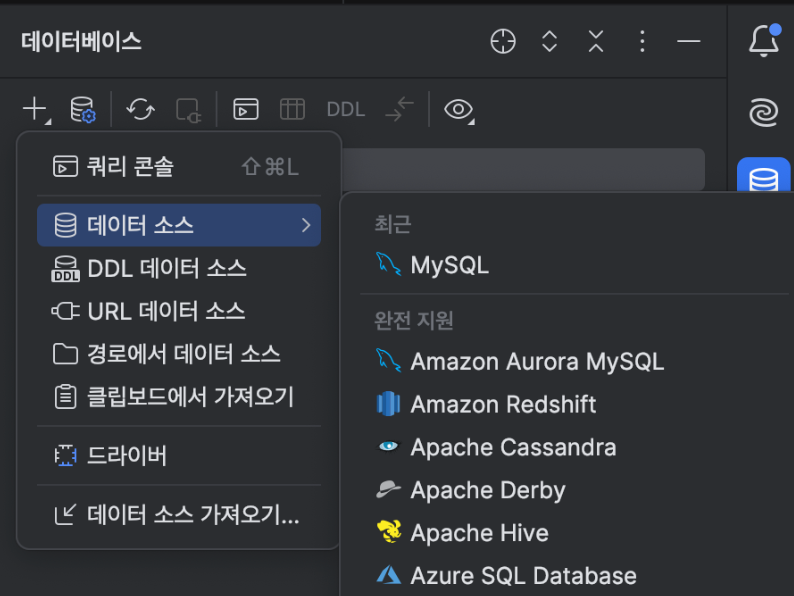This screenshot has height=596, width=794.
Task: Click the spiral AI assistant icon
Action: 764,112
